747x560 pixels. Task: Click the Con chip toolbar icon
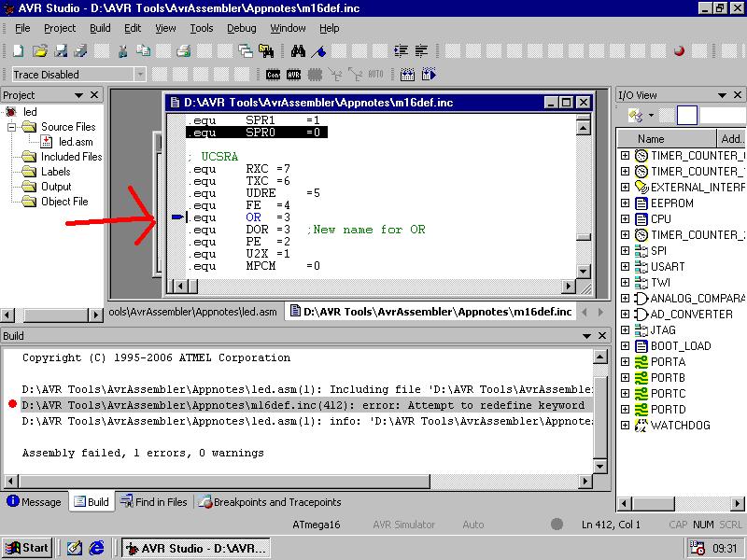pos(273,75)
